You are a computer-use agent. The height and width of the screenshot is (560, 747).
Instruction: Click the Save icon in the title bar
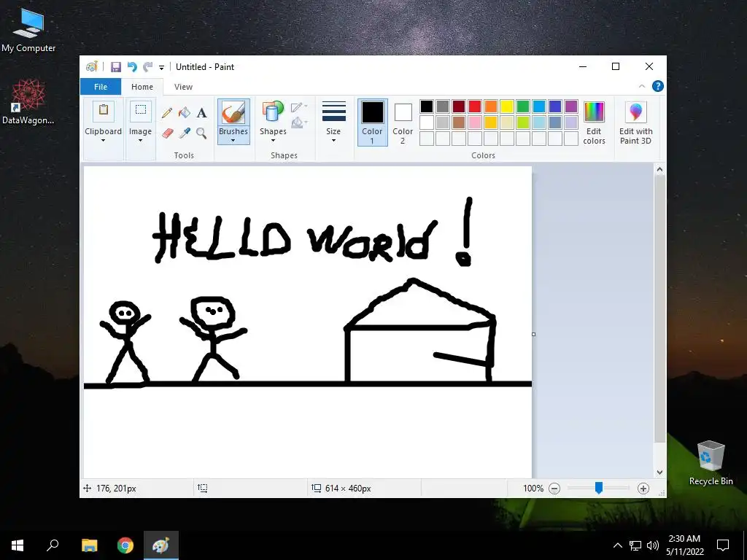pos(116,67)
